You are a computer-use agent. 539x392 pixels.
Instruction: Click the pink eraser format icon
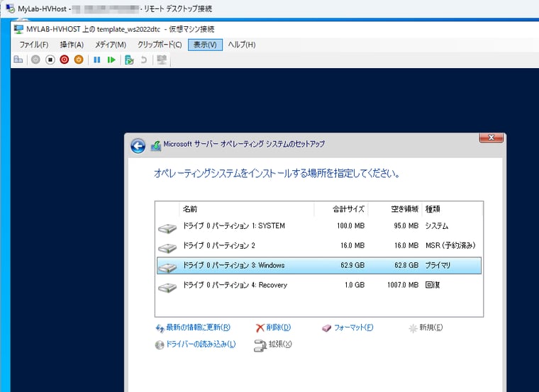[x=326, y=328]
